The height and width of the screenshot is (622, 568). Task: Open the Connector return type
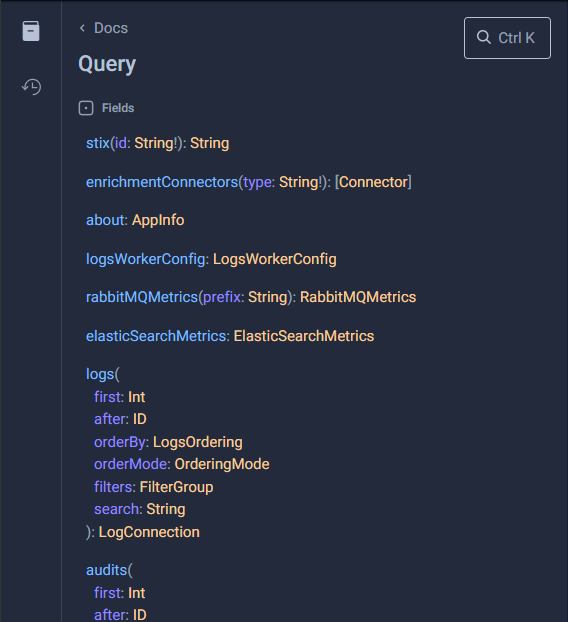click(x=373, y=182)
